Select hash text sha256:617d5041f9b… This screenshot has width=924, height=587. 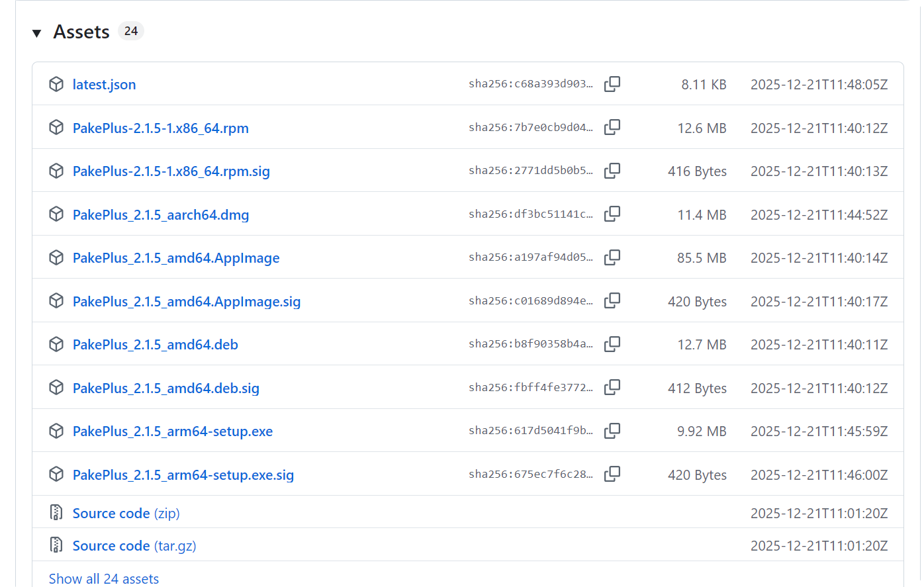pyautogui.click(x=531, y=431)
